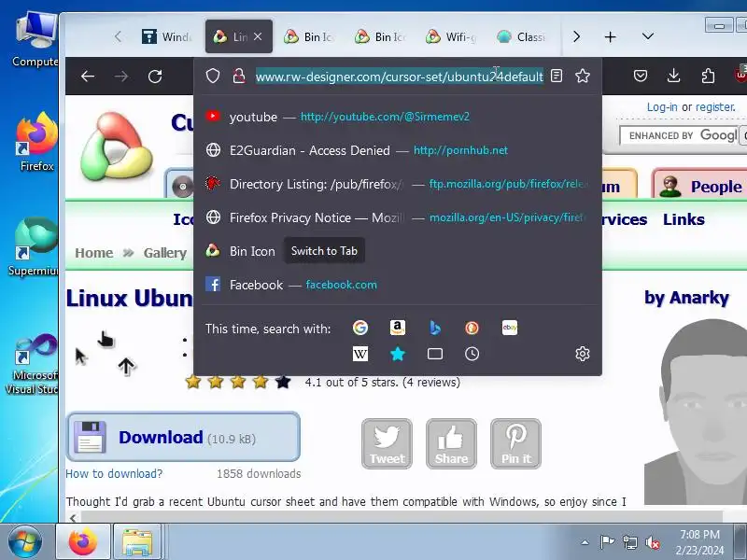The width and height of the screenshot is (747, 560).
Task: Click the Log-in link
Action: click(662, 107)
